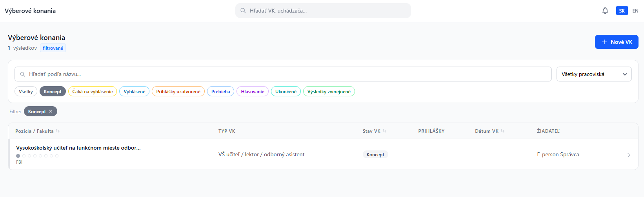Screen dimensions: 644x197
Task: Open the Vysokoškolský učiteľ na funkčnom mieste row
Action: coord(323,154)
